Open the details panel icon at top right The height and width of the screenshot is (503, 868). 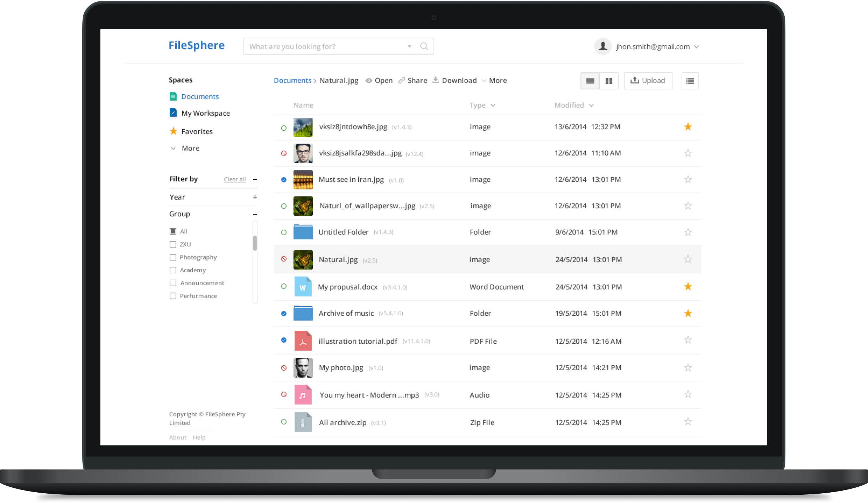tap(690, 80)
